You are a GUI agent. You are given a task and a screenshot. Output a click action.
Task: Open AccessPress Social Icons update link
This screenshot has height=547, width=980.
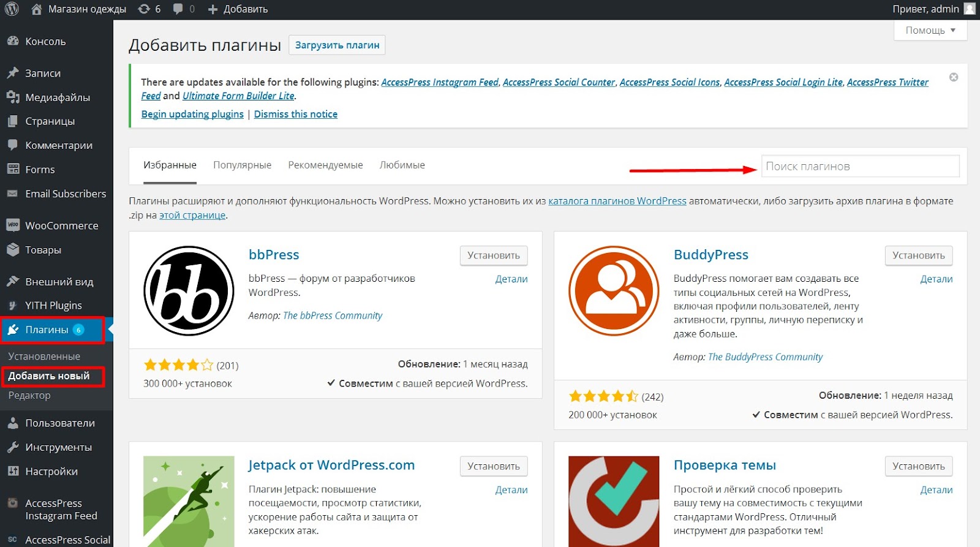click(670, 82)
